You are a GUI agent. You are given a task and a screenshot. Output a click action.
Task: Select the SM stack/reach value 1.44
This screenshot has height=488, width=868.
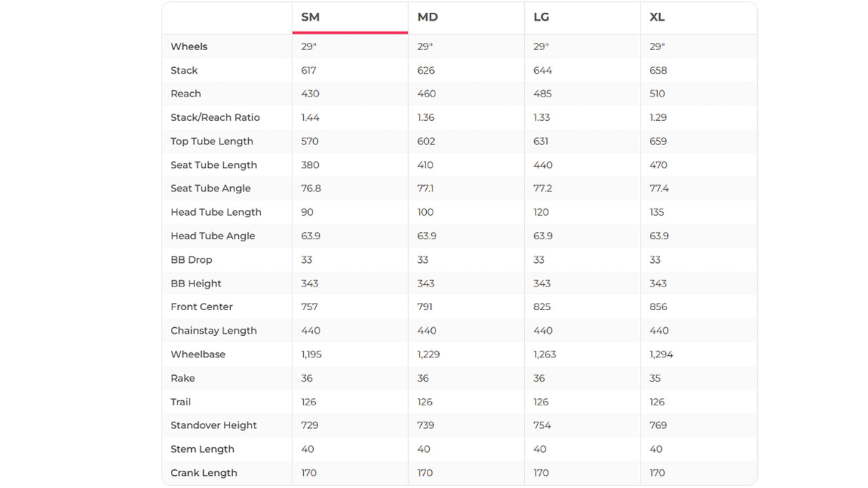pos(309,117)
